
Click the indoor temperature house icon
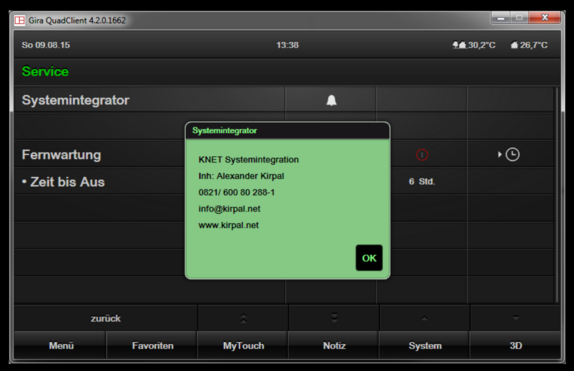coord(514,45)
